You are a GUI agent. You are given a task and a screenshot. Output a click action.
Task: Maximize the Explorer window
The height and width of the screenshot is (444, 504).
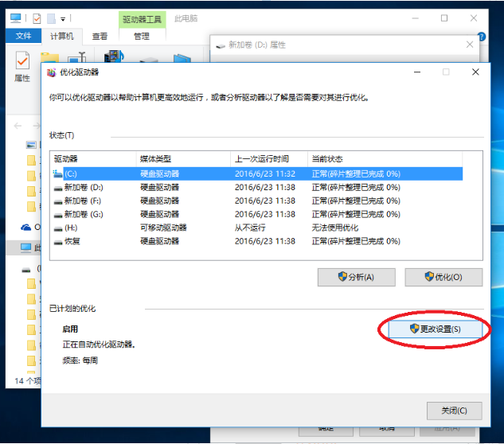[x=444, y=18]
